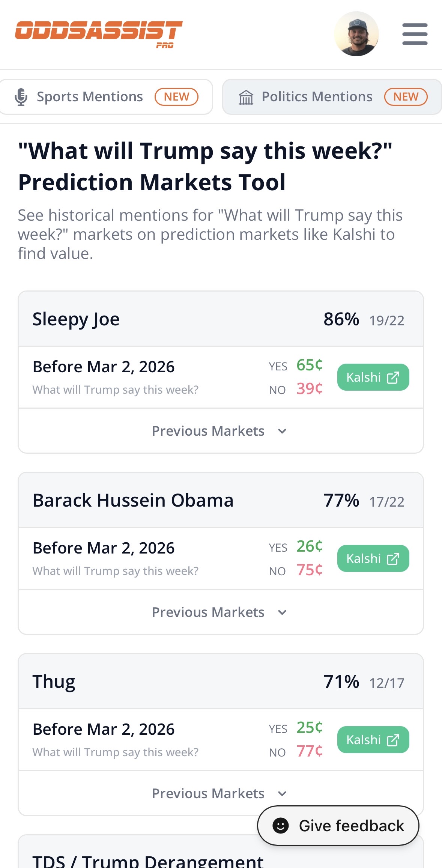Click the NEW badge next to Politics Mentions
442x868 pixels.
coord(406,97)
